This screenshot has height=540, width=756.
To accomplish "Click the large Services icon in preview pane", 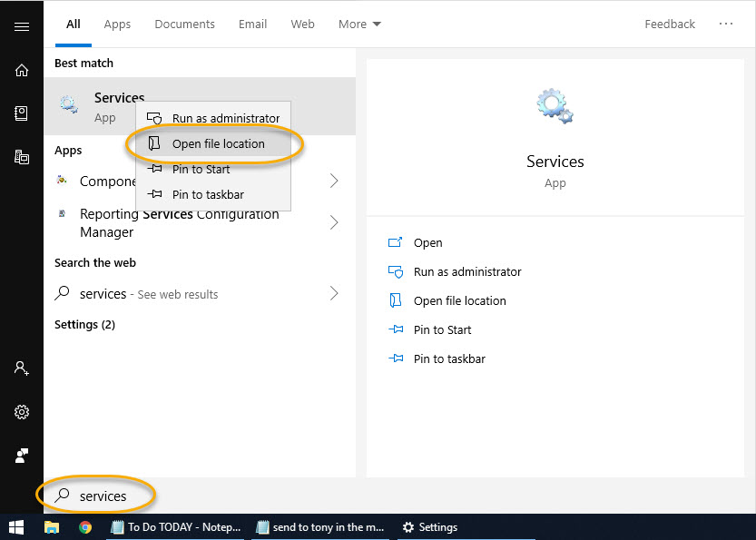I will click(555, 106).
